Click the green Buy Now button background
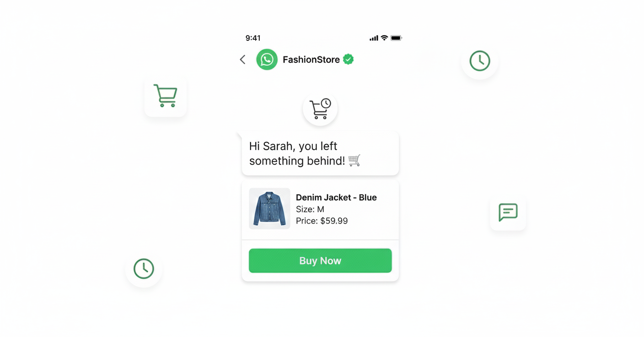The width and height of the screenshot is (644, 337). click(320, 261)
